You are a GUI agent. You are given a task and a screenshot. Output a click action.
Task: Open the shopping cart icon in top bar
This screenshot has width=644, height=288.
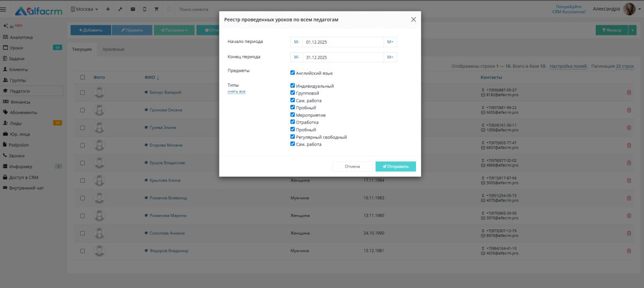point(156,9)
